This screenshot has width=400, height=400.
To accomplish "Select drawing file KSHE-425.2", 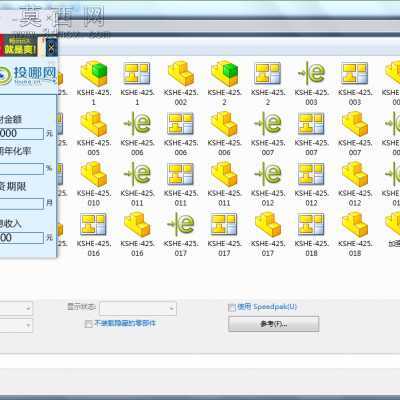I will (268, 83).
